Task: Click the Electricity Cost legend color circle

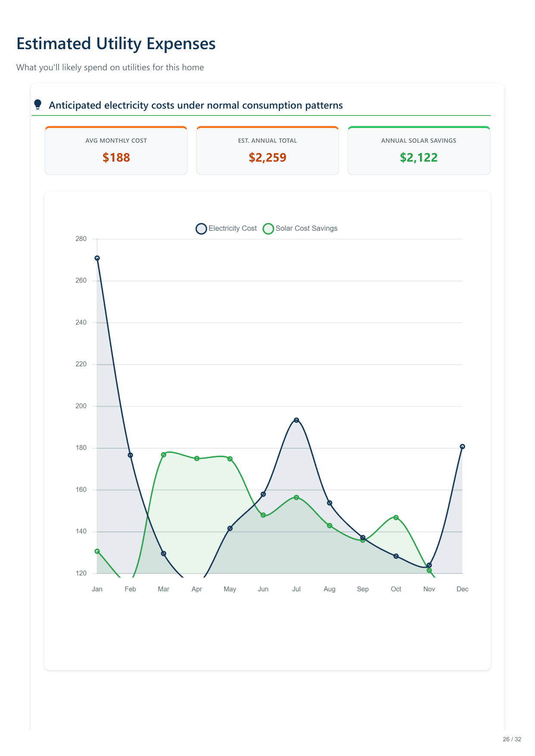Action: [x=201, y=229]
